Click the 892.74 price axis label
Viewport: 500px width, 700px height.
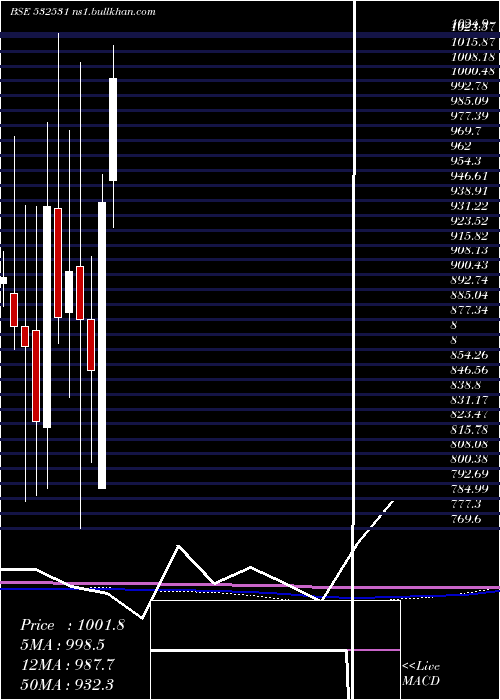pyautogui.click(x=469, y=280)
